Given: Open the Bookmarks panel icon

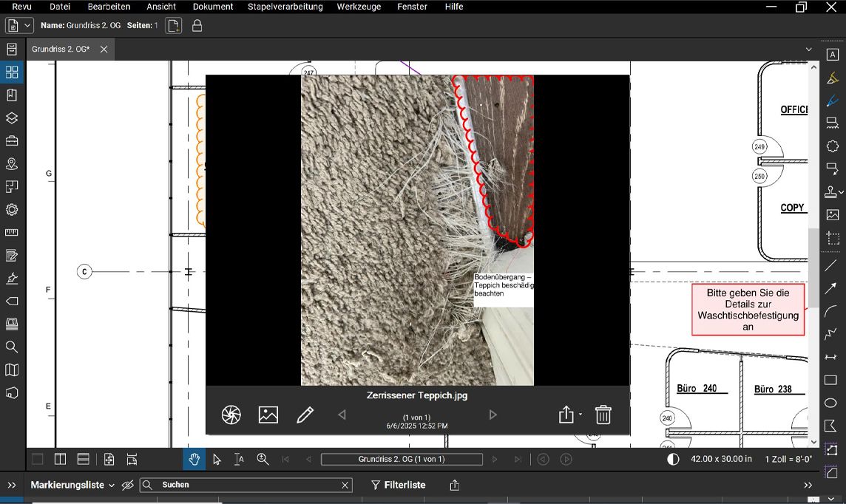Looking at the screenshot, I should click(x=12, y=95).
